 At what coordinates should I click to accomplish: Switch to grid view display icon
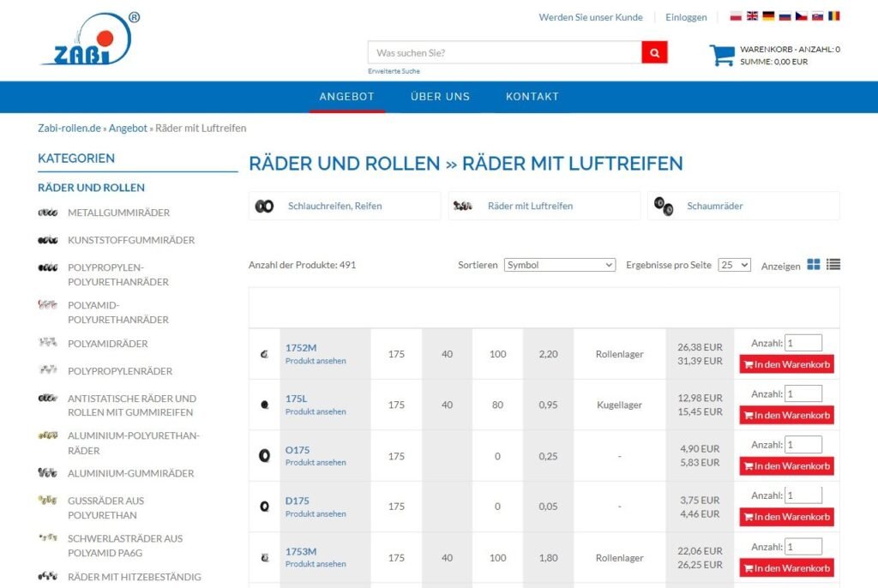pyautogui.click(x=814, y=264)
